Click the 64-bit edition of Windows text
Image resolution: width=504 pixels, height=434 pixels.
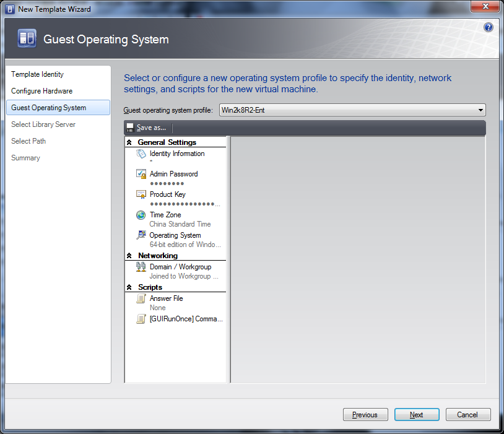click(x=185, y=245)
